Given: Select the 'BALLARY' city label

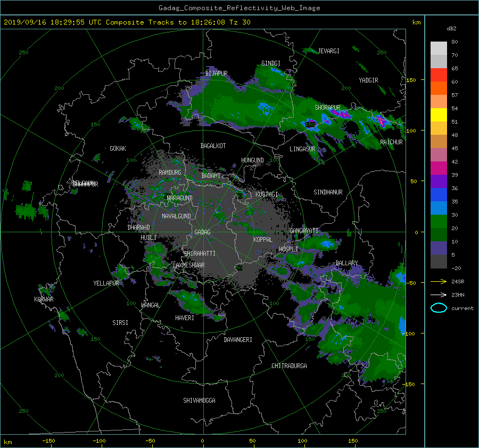Looking at the screenshot, I should tap(346, 263).
